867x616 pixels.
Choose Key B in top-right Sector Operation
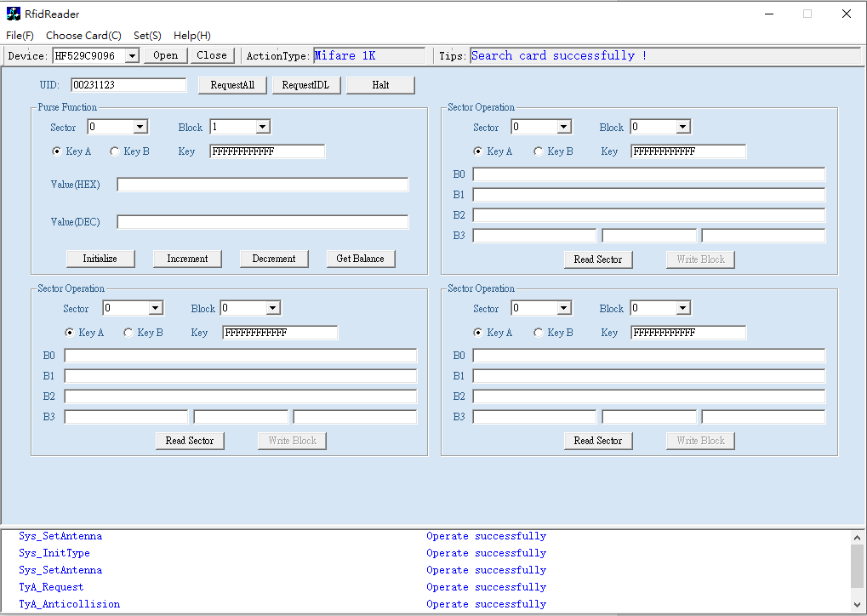(539, 151)
